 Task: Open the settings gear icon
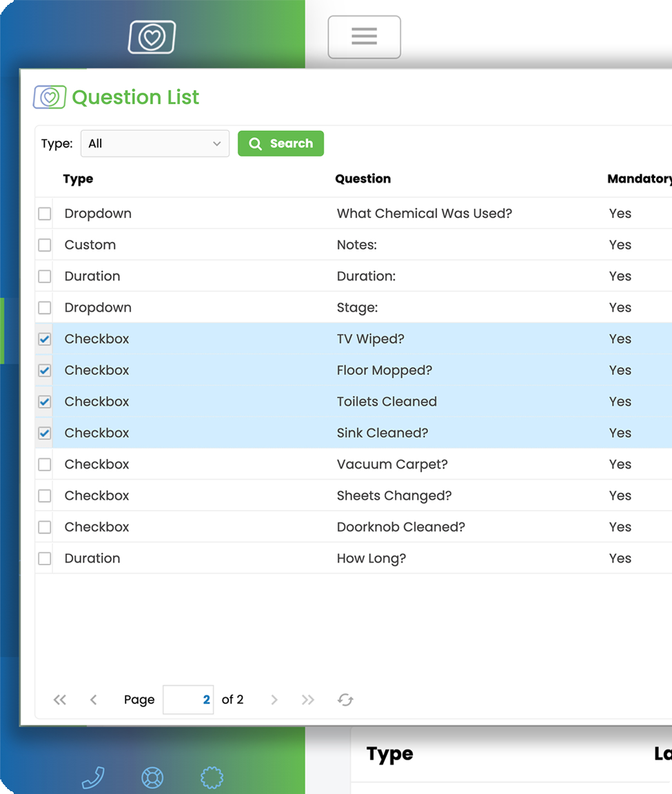pos(212,777)
